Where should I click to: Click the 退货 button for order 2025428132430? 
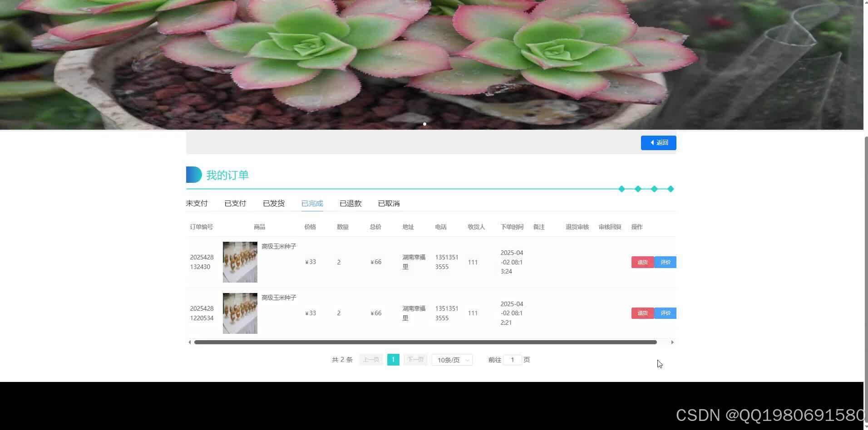pos(642,262)
